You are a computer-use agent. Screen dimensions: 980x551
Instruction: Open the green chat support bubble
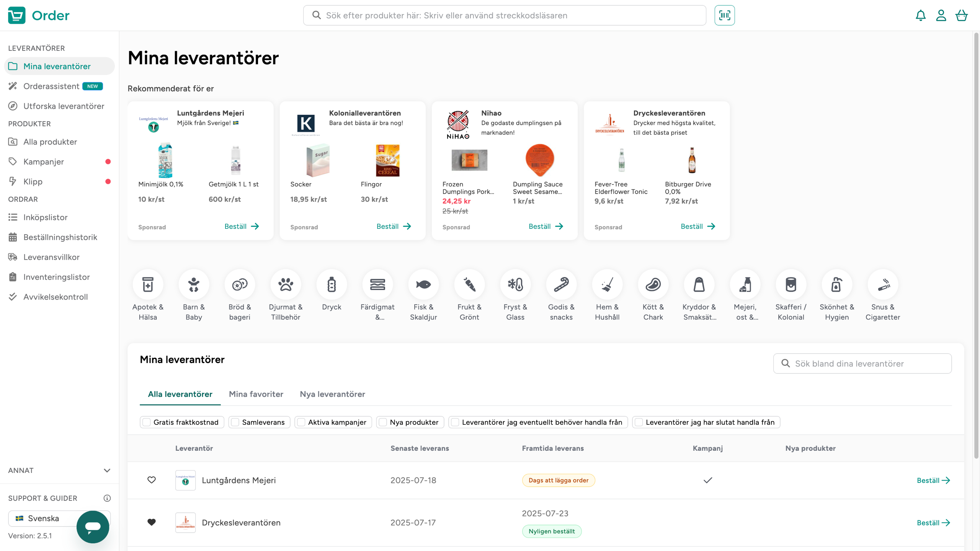coord(93,527)
